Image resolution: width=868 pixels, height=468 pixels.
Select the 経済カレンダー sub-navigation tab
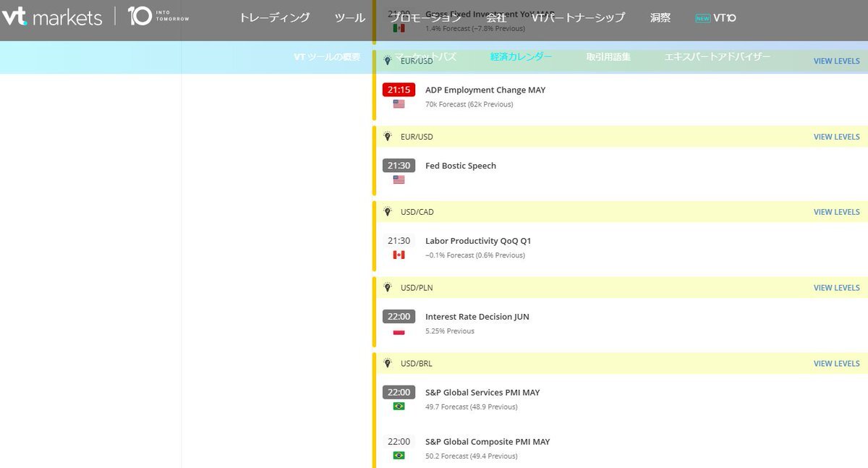(x=521, y=56)
